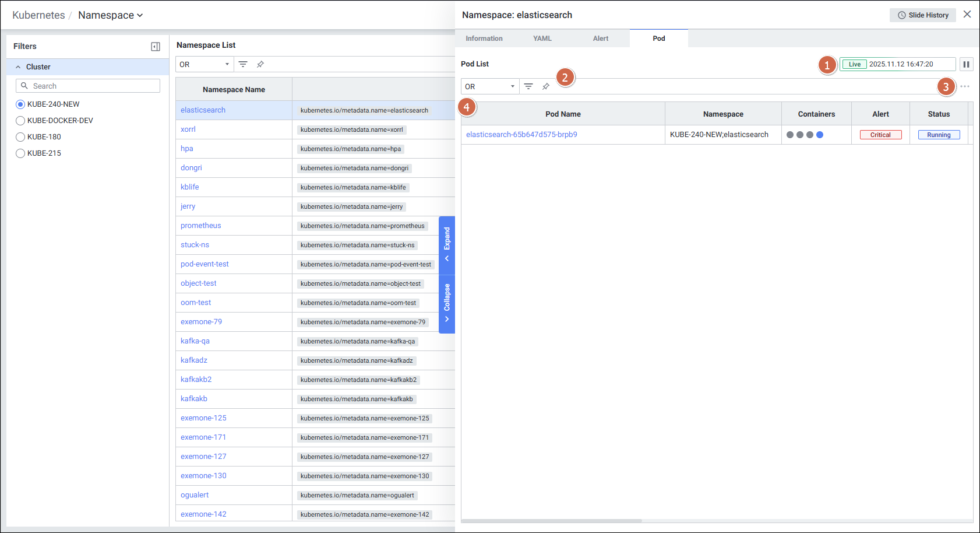Click the filter icon in Pod List
Screen dimensions: 980x533
(x=528, y=86)
